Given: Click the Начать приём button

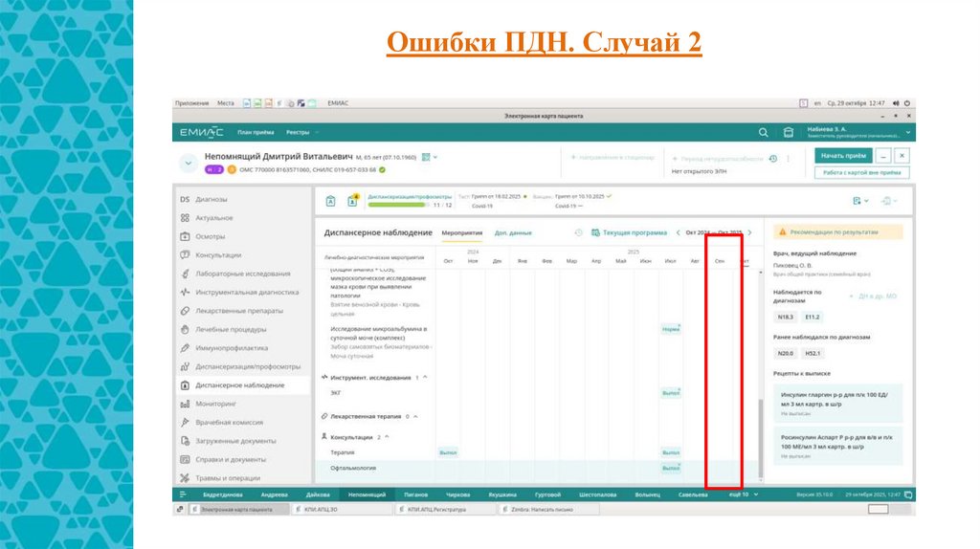Looking at the screenshot, I should (x=843, y=156).
